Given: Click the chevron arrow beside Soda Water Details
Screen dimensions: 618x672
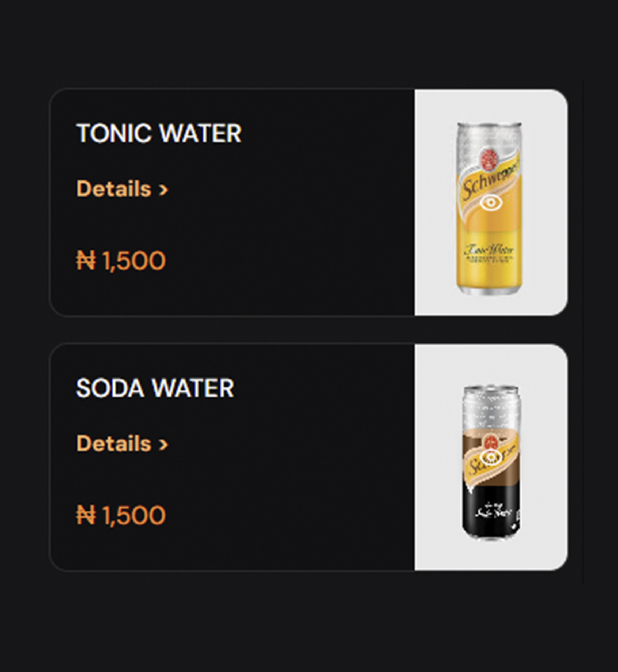Looking at the screenshot, I should [x=163, y=445].
